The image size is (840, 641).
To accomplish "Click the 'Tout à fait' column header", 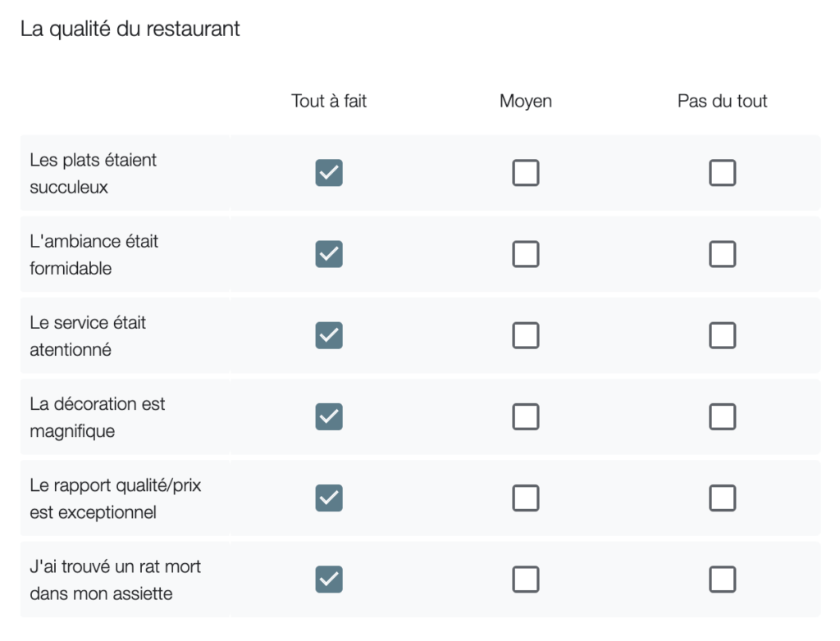I will pos(329,101).
